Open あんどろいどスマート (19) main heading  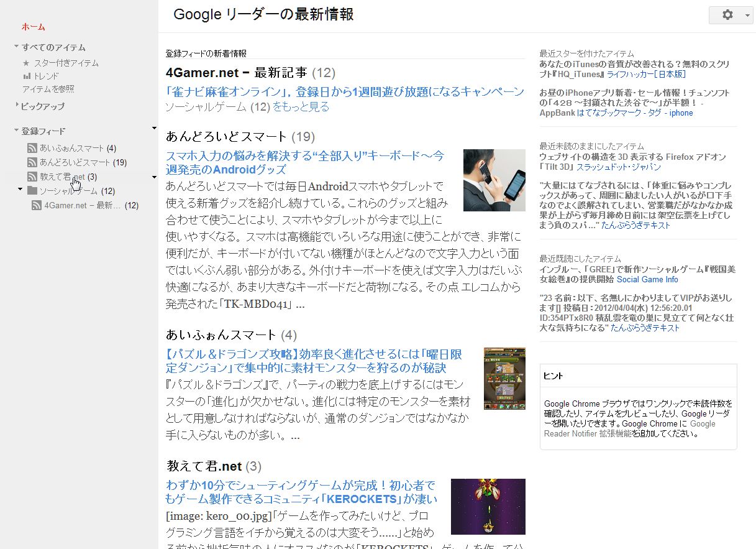coord(240,136)
